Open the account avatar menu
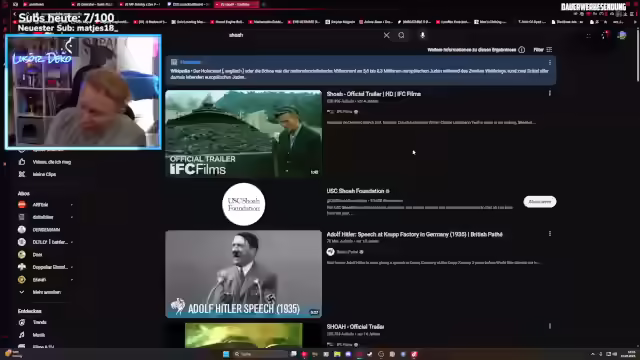 [622, 36]
